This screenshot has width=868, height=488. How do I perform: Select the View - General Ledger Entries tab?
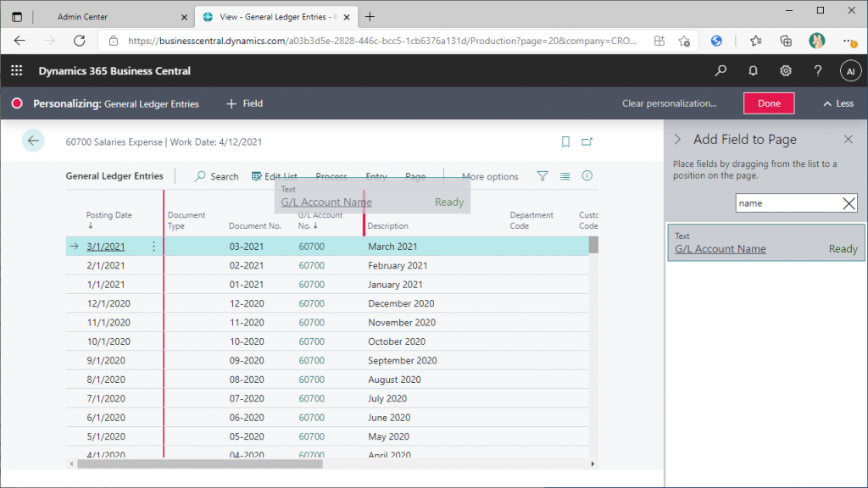[275, 17]
